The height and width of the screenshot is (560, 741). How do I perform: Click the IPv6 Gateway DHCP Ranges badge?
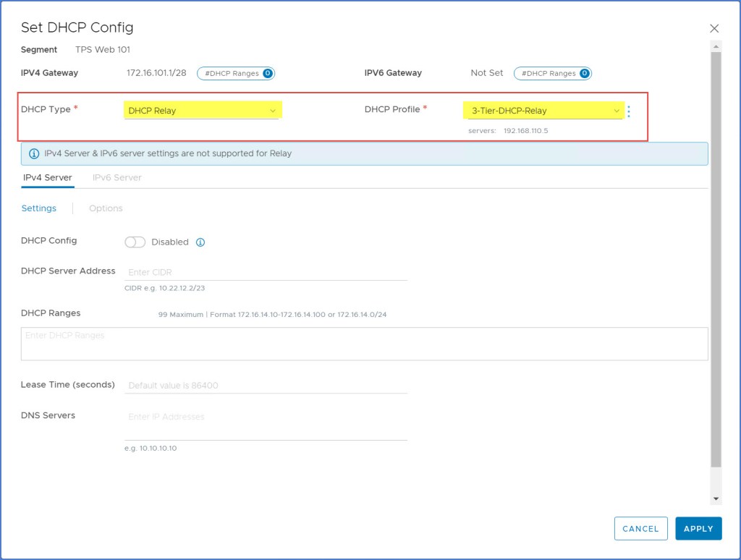(x=552, y=73)
